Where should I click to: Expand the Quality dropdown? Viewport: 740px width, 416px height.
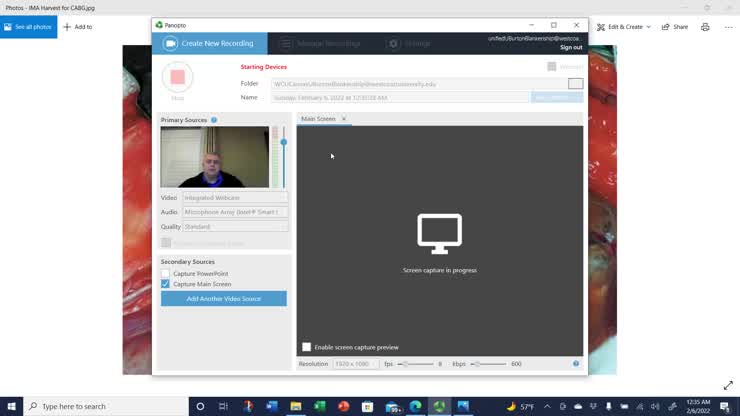click(x=235, y=227)
